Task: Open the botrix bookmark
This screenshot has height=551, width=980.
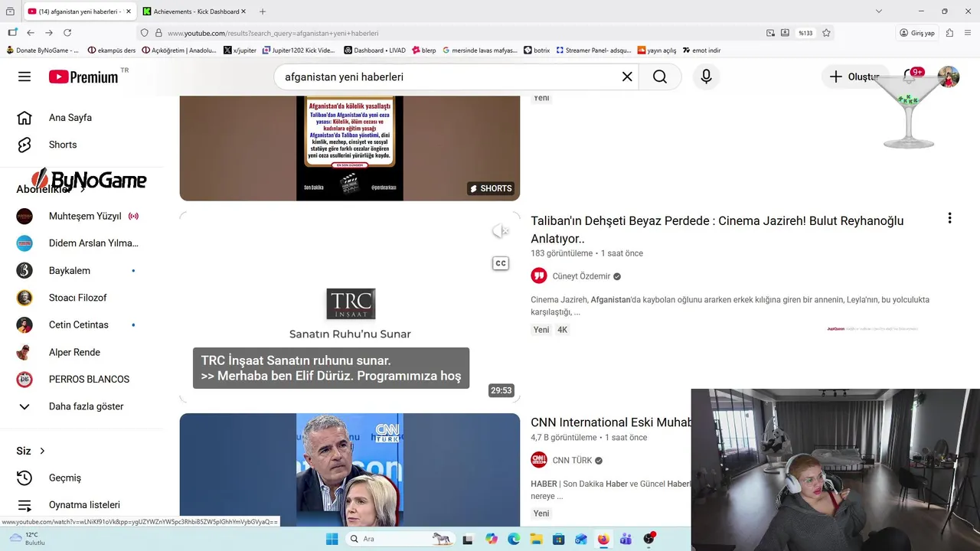Action: click(537, 51)
